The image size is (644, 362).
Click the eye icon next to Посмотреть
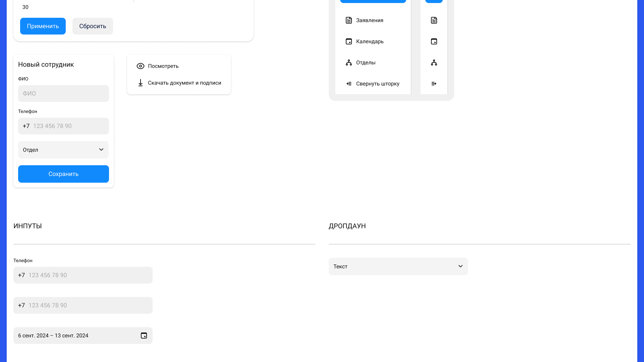point(141,66)
